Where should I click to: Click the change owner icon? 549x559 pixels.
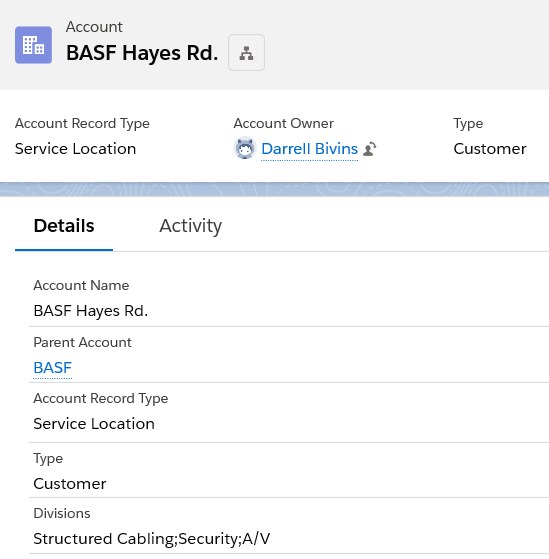pyautogui.click(x=370, y=149)
